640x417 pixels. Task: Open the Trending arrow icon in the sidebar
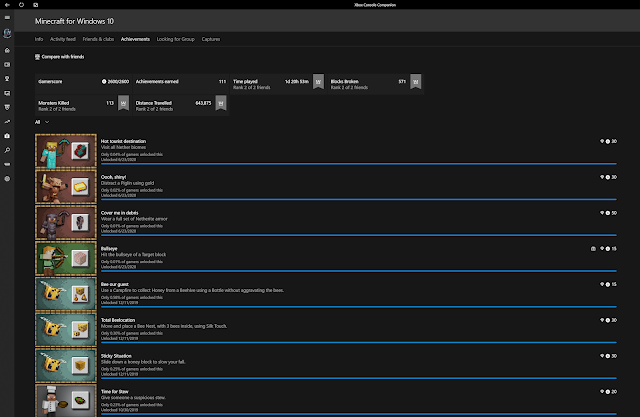pos(7,122)
